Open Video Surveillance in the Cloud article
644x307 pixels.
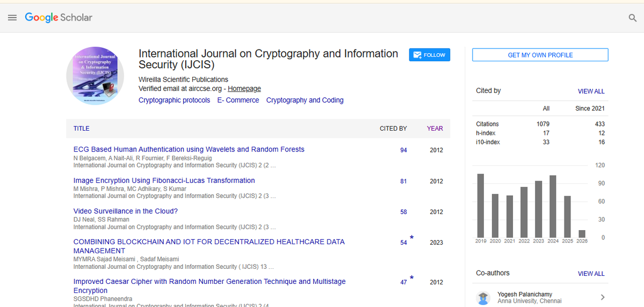coord(125,211)
